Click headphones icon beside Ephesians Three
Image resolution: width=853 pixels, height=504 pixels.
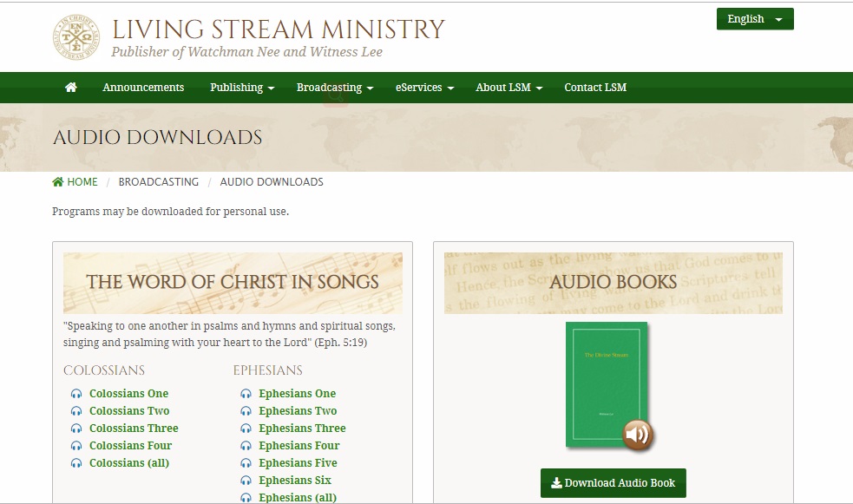[246, 429]
